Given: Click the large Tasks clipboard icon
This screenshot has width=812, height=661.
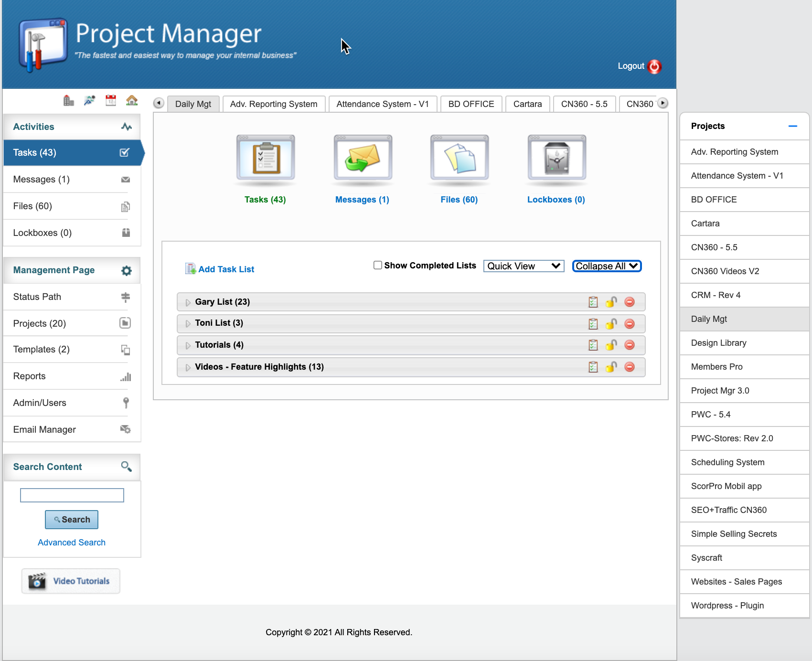Looking at the screenshot, I should coord(266,158).
